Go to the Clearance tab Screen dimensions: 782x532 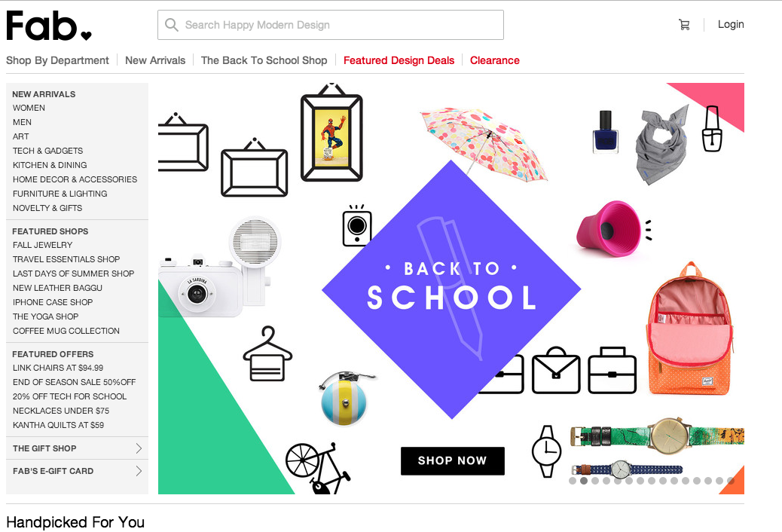495,60
